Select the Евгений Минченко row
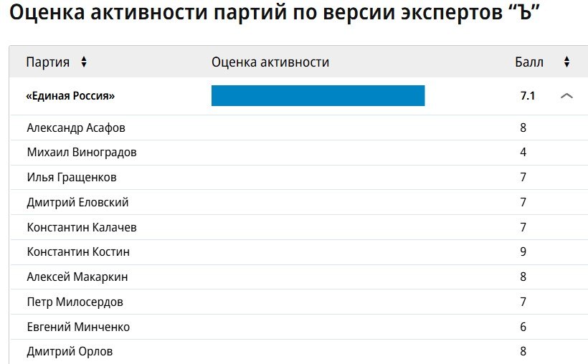Screen dimensions: 588x364 click(x=299, y=327)
